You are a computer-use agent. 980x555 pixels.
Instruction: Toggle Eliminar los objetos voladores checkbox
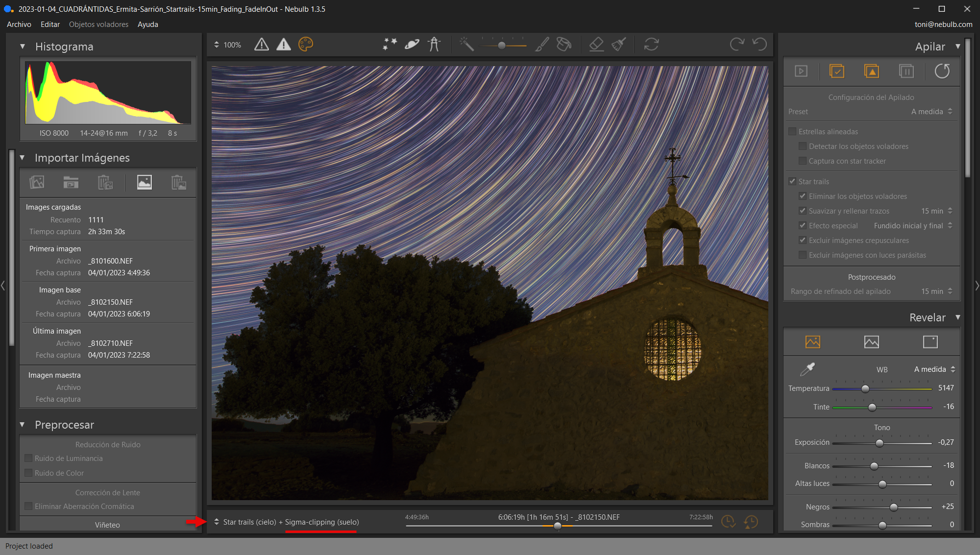(x=803, y=196)
